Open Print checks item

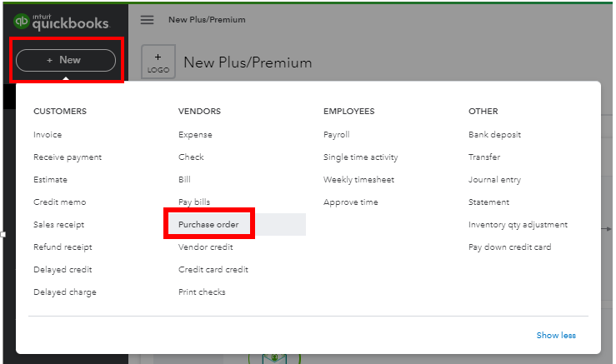[x=202, y=292]
